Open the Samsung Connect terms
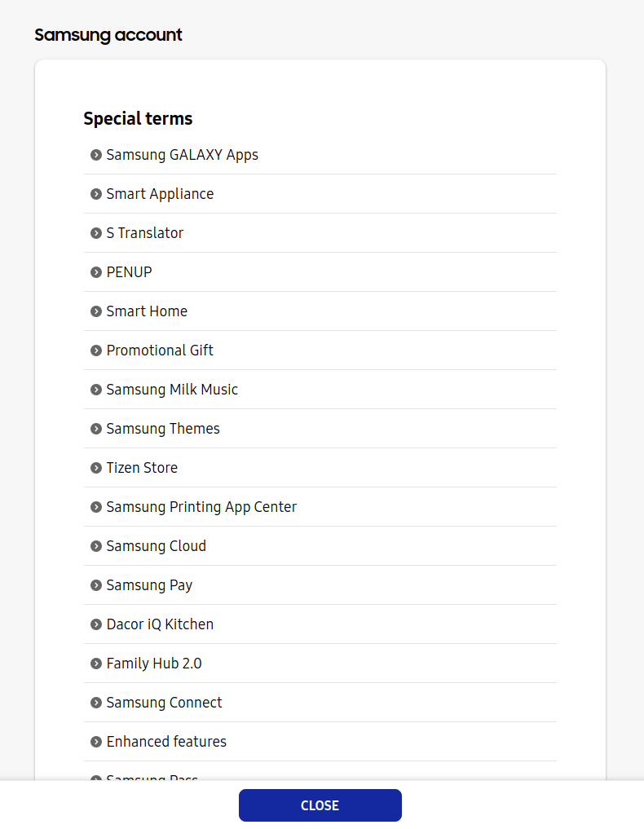The height and width of the screenshot is (829, 644). coord(164,703)
